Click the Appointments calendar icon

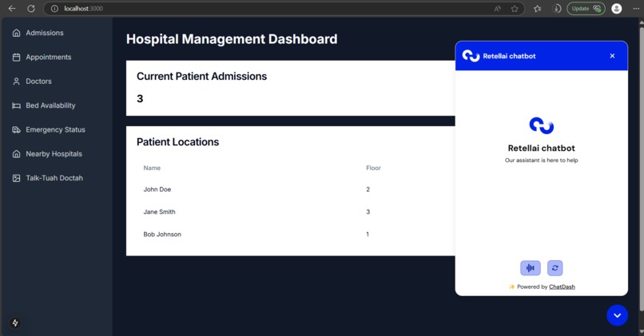[x=17, y=57]
